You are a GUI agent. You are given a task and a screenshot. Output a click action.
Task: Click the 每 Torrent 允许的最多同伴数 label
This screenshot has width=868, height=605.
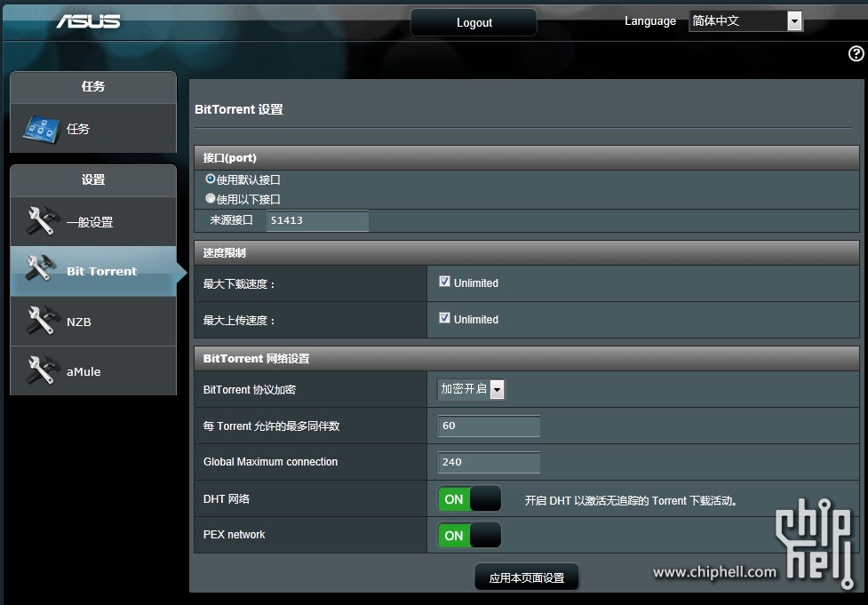[271, 426]
